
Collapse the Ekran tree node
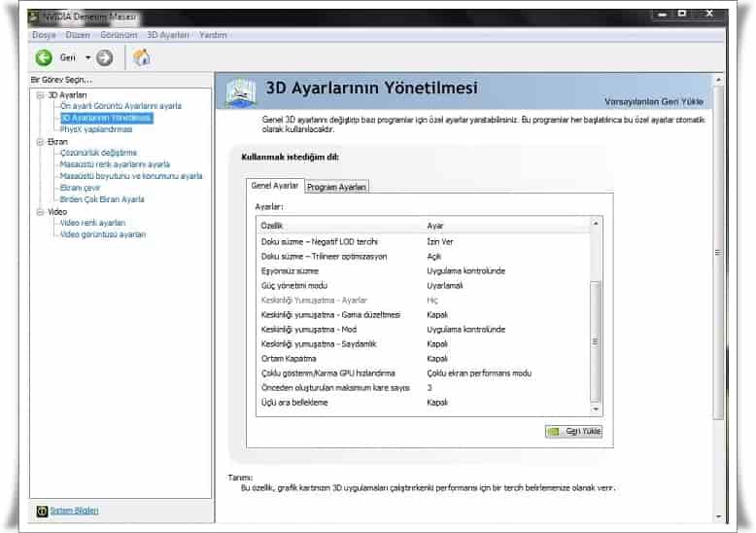pyautogui.click(x=41, y=142)
